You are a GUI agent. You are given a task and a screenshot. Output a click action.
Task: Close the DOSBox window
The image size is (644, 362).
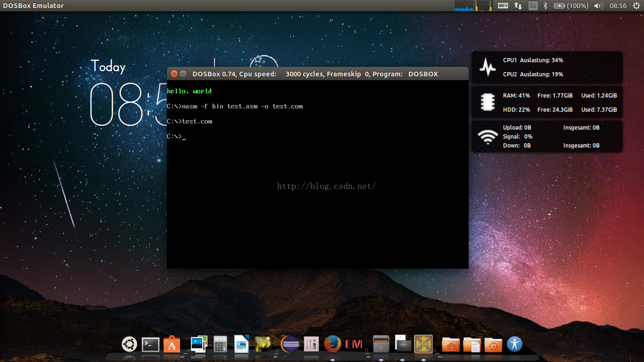point(174,74)
